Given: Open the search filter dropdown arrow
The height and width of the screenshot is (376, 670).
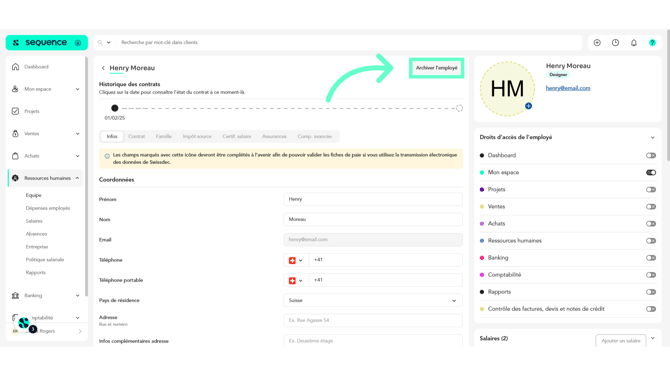Looking at the screenshot, I should [x=109, y=42].
